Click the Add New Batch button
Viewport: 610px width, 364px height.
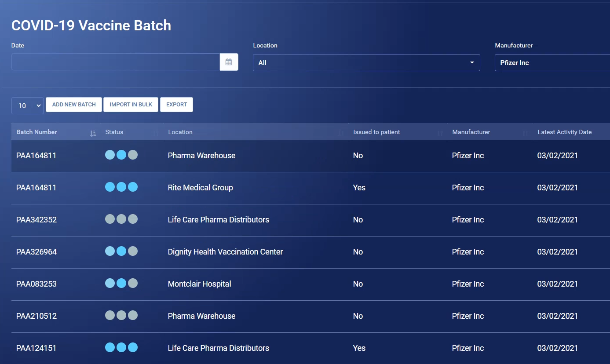tap(74, 105)
